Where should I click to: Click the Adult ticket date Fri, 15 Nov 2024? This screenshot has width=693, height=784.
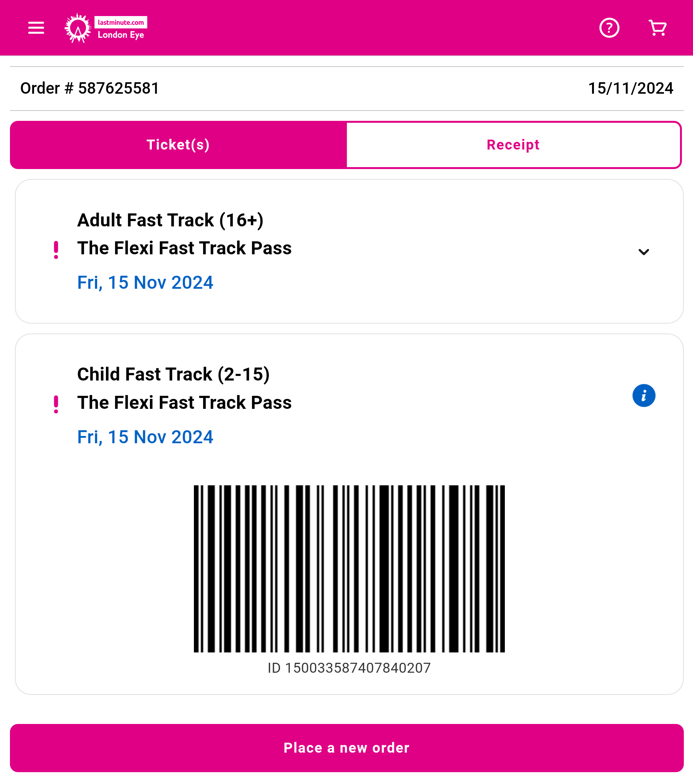145,283
